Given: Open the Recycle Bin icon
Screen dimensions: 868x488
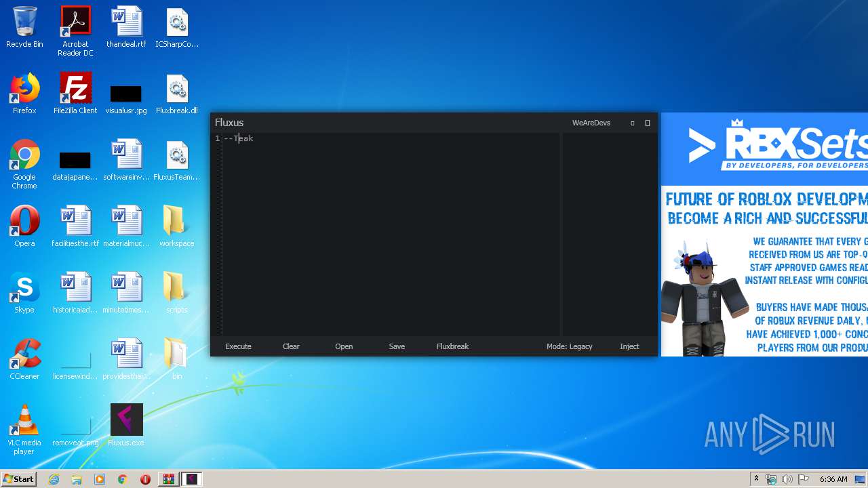Looking at the screenshot, I should click(x=24, y=28).
